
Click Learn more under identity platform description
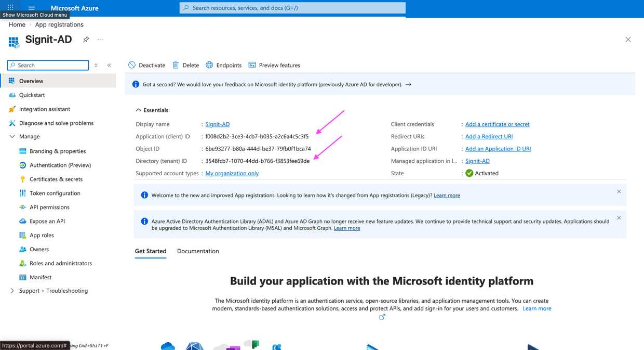coord(537,308)
